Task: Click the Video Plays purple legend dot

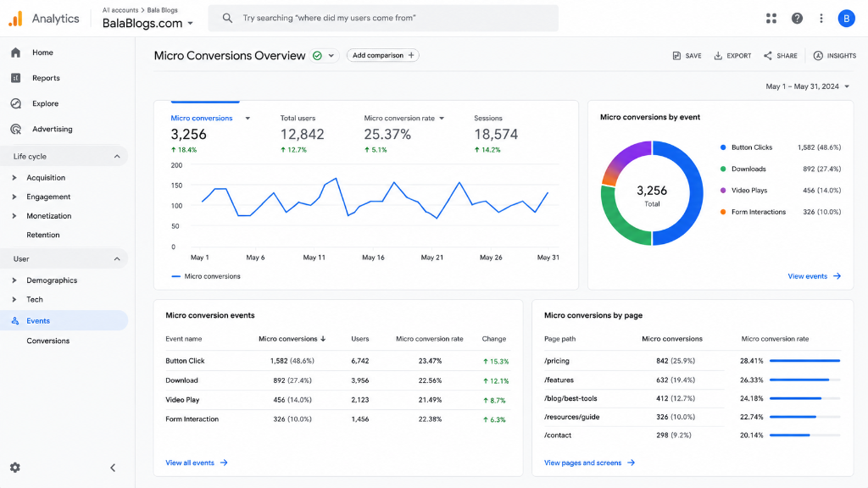Action: (723, 191)
